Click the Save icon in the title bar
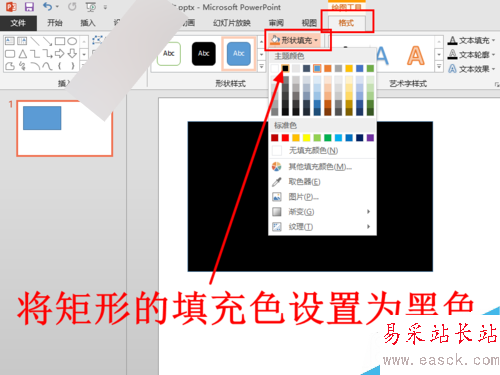This screenshot has width=500, height=375. [30, 7]
